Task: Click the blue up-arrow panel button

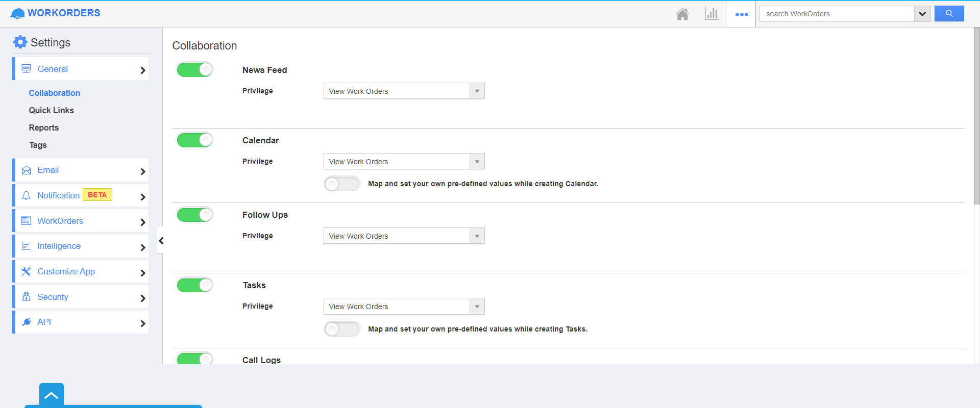Action: (x=52, y=395)
